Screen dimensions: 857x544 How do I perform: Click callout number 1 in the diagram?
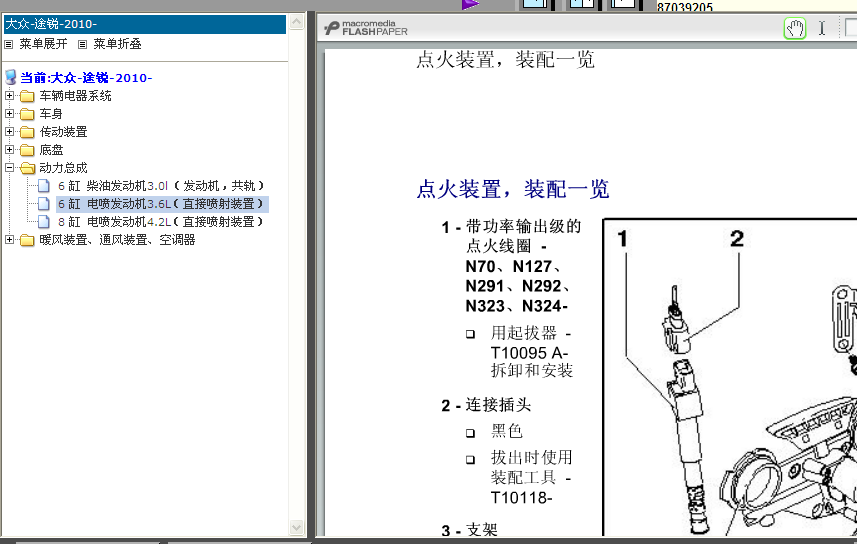click(x=623, y=238)
